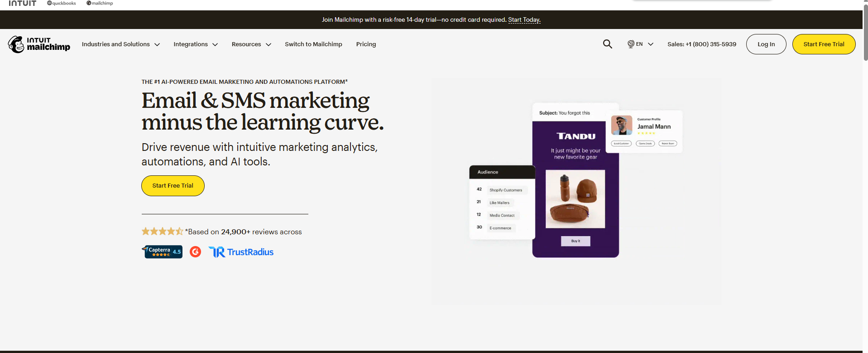Open the EN language dropdown
This screenshot has width=868, height=353.
click(641, 44)
